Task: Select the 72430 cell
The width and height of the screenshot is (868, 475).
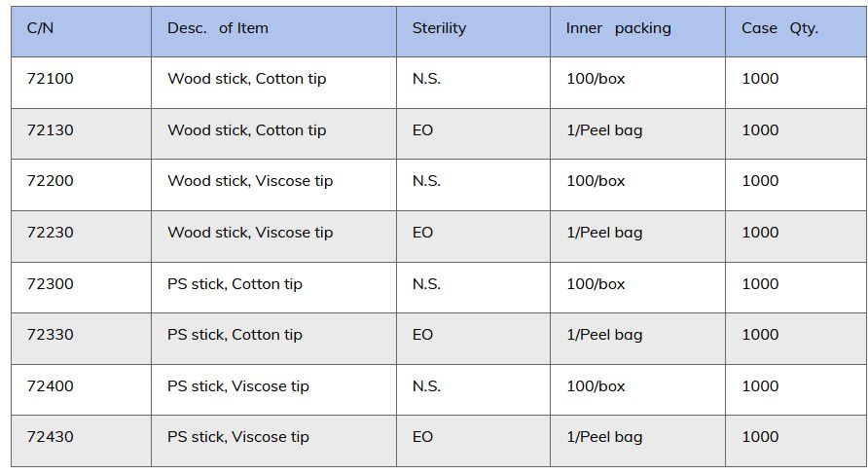Action: tap(50, 437)
